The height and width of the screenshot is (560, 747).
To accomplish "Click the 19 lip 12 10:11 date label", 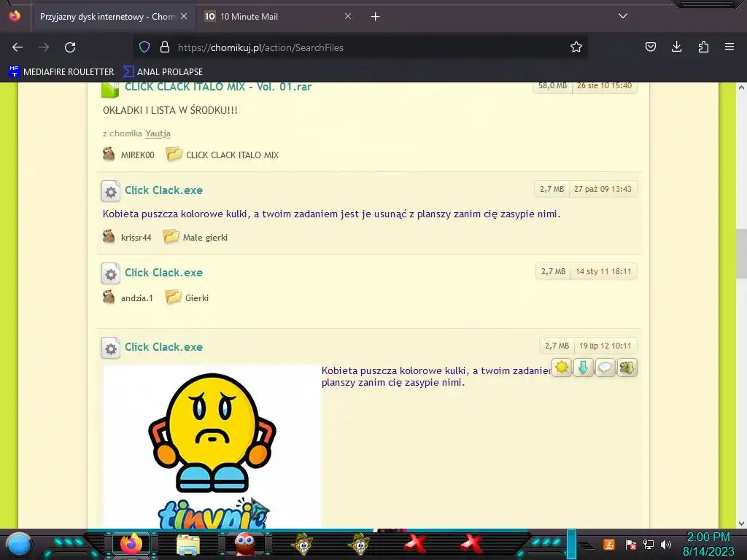I will point(605,346).
